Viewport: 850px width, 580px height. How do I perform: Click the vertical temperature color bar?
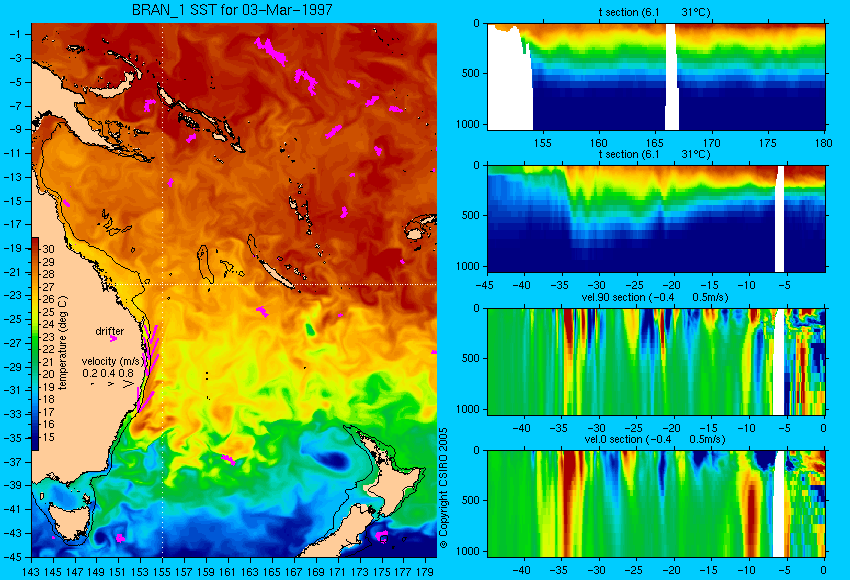point(35,344)
